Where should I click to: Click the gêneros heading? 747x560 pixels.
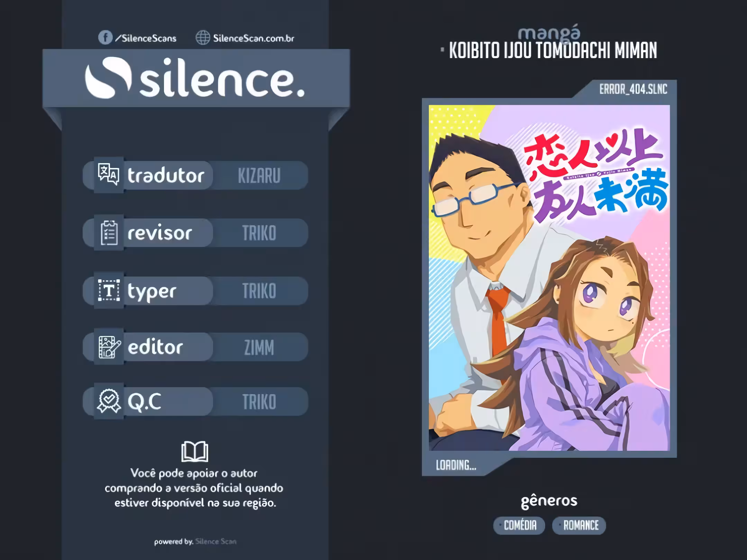click(x=549, y=502)
